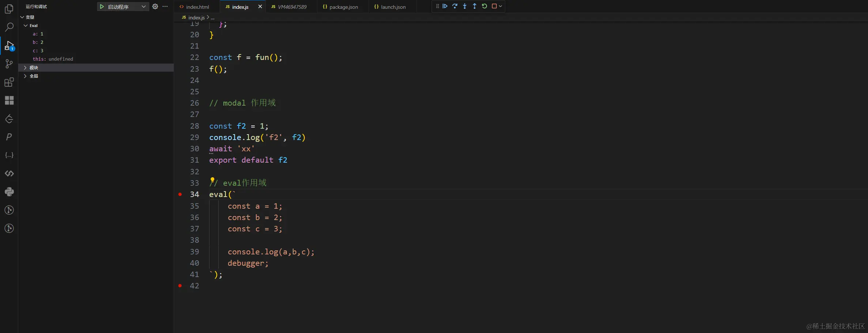Image resolution: width=868 pixels, height=333 pixels.
Task: Toggle the breakpoint on line 42
Action: pos(180,286)
